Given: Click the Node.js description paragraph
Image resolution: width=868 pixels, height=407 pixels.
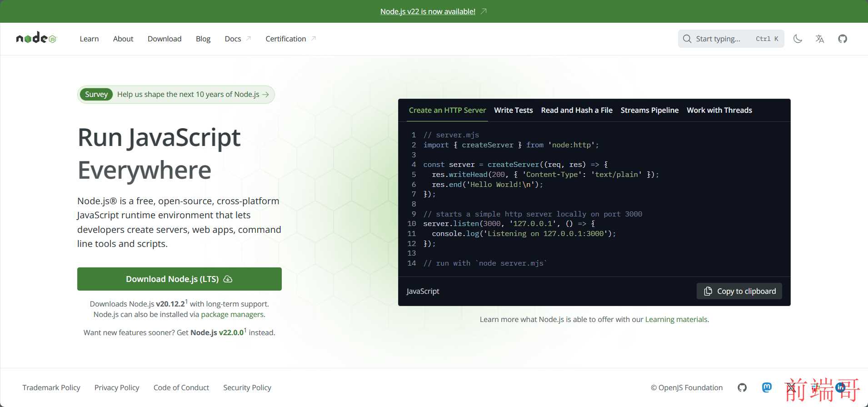Looking at the screenshot, I should click(179, 222).
